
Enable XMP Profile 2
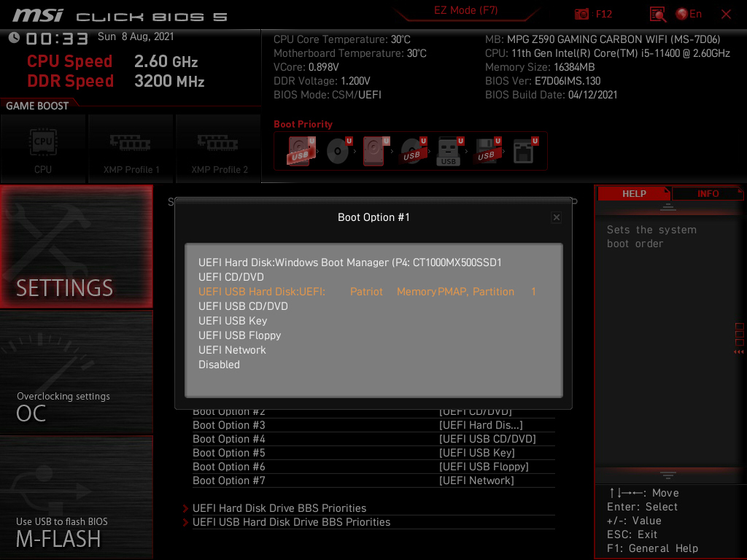pyautogui.click(x=219, y=149)
